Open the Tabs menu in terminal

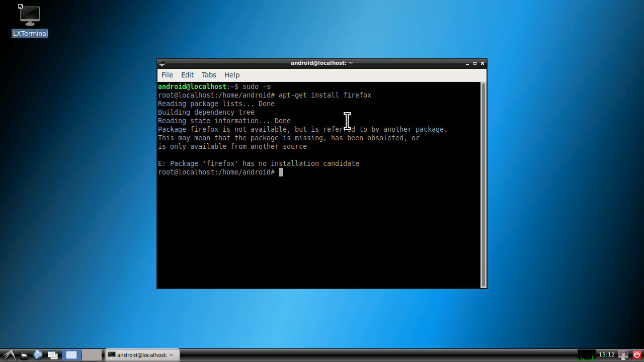209,75
